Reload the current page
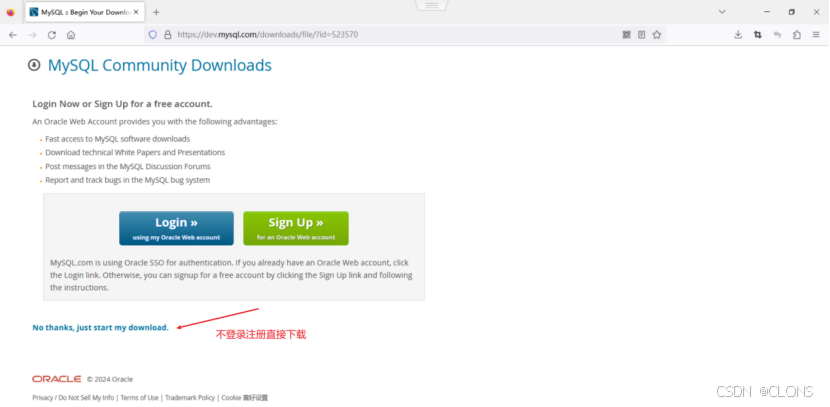Image resolution: width=830 pixels, height=407 pixels. click(51, 35)
